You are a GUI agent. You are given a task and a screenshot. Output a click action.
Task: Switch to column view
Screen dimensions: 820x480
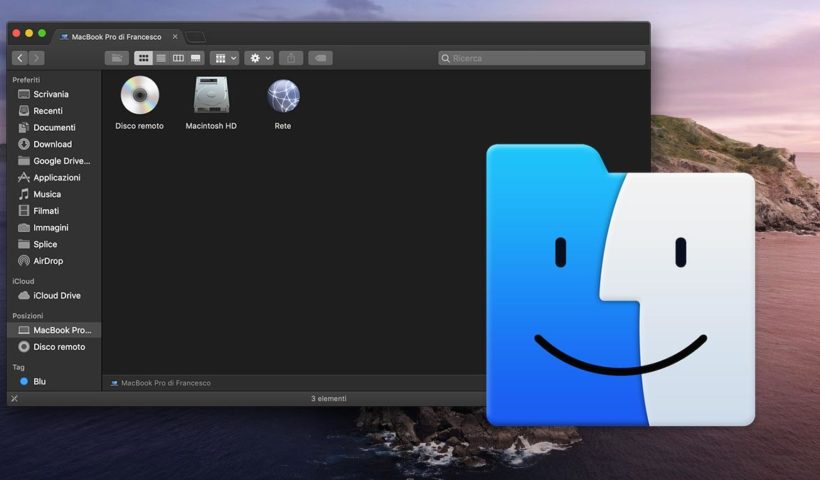tap(178, 58)
